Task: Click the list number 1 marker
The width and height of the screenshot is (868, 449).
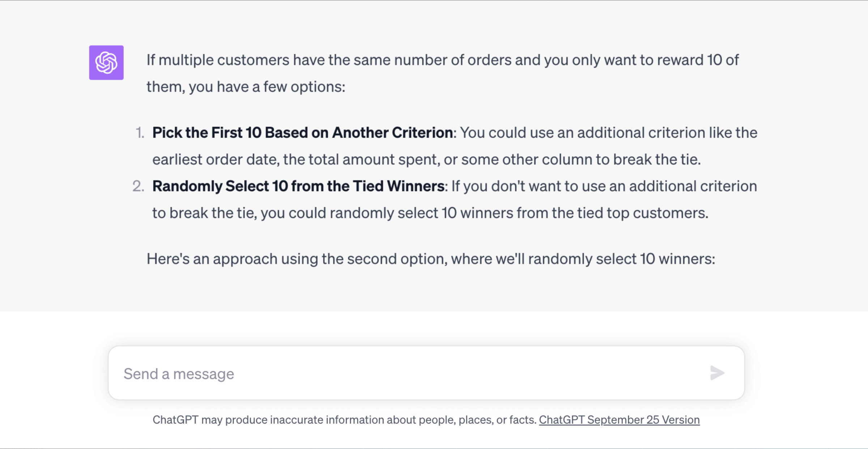Action: [140, 133]
